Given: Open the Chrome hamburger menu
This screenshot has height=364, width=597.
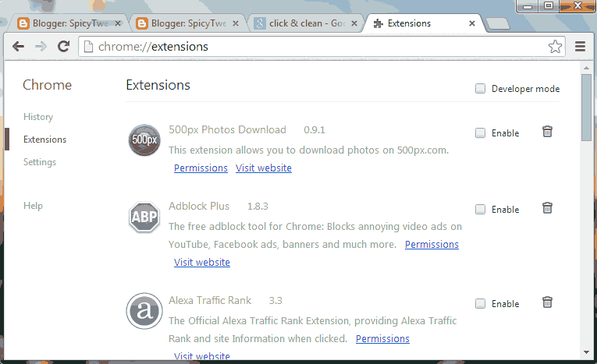Looking at the screenshot, I should (x=581, y=47).
